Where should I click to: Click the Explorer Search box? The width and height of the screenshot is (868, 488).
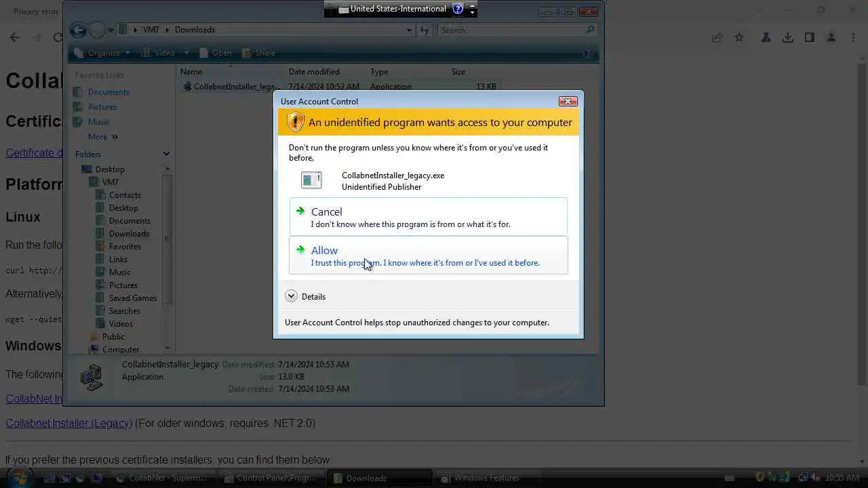pyautogui.click(x=517, y=30)
